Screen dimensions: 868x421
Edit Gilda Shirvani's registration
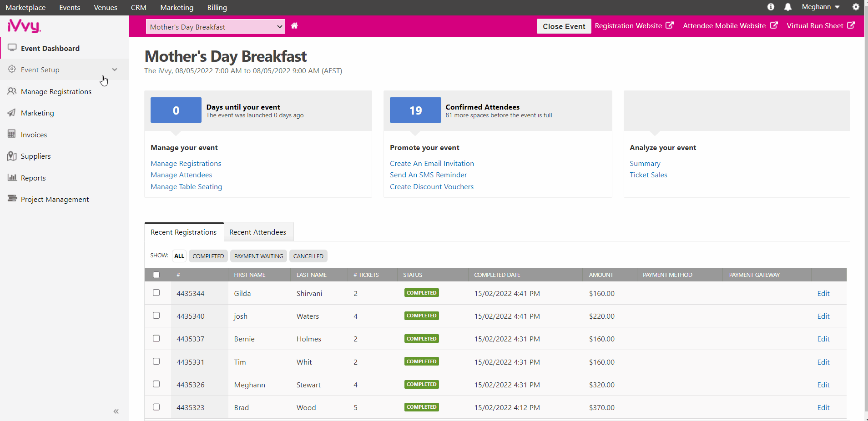tap(823, 293)
